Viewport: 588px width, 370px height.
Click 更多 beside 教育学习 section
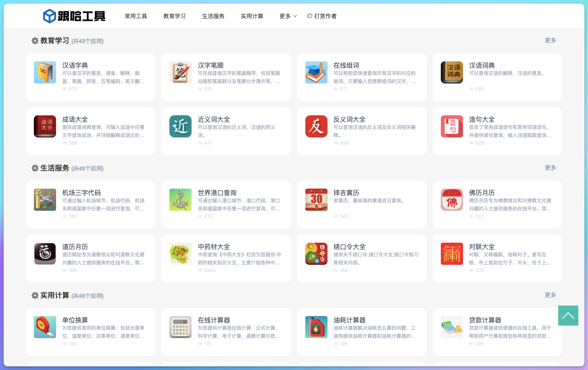pyautogui.click(x=550, y=40)
